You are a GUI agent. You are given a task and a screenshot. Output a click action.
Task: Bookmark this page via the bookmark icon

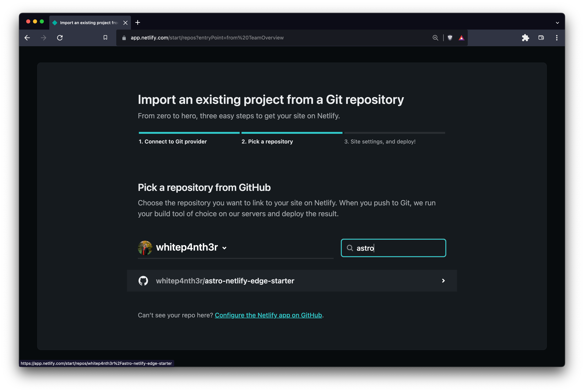[x=105, y=38]
